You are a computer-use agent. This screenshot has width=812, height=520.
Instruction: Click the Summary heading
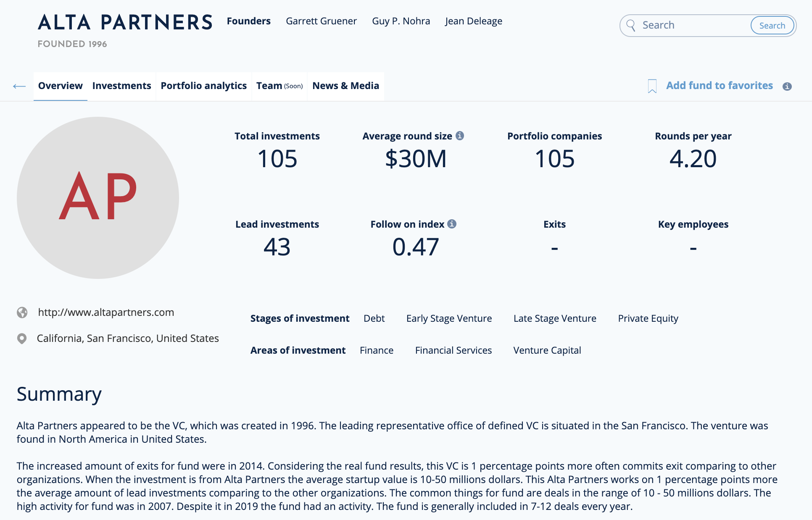click(x=59, y=394)
